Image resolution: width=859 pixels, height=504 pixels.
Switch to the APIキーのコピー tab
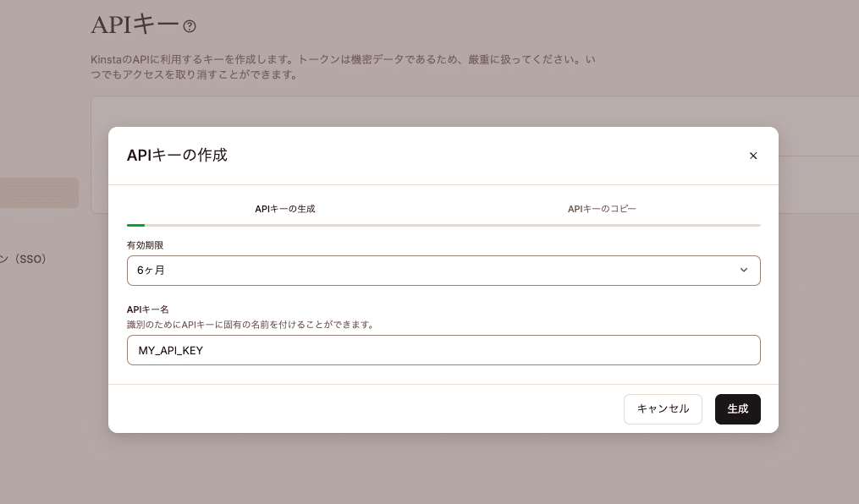(602, 207)
